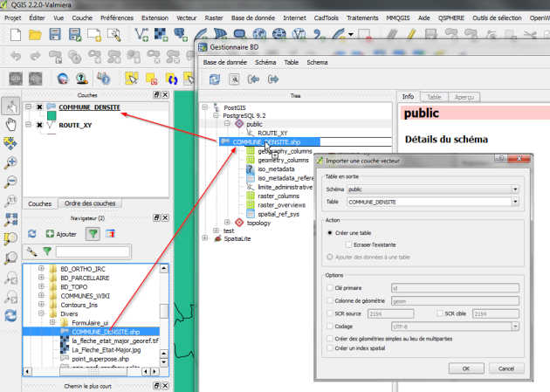Add a vector layer icon
This screenshot has width=550, height=392.
pos(141,34)
